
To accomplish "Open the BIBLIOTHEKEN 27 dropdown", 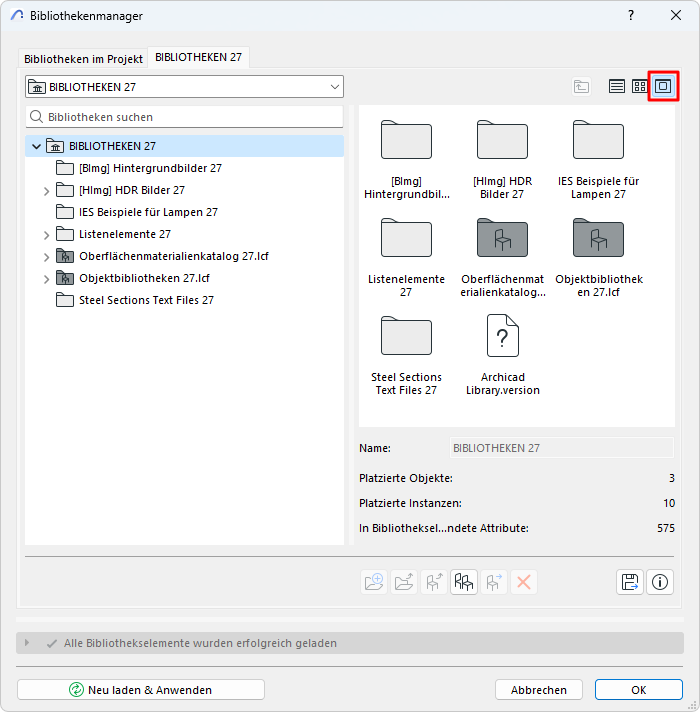I will pos(184,87).
